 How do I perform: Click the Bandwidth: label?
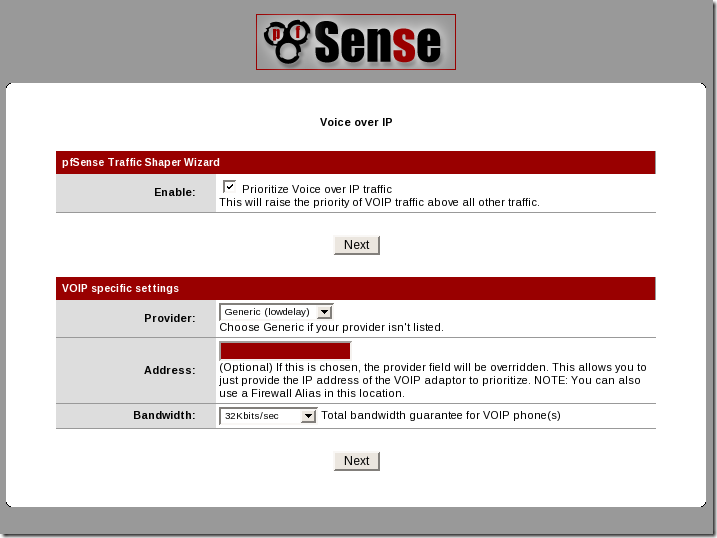164,415
